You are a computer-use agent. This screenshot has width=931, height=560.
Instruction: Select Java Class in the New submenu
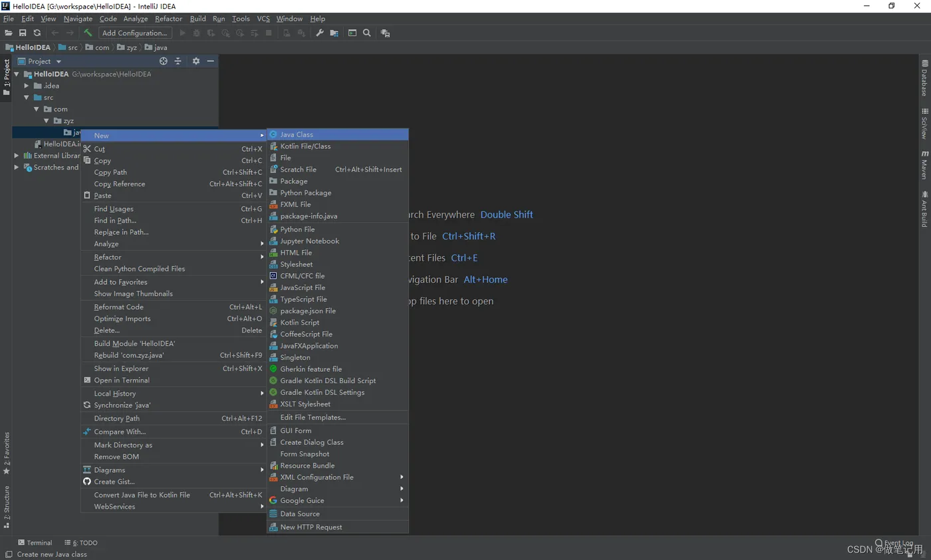[297, 134]
